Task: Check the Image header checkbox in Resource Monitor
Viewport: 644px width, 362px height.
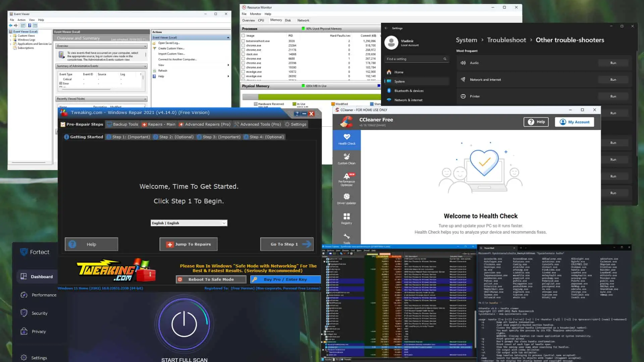Action: [244, 36]
